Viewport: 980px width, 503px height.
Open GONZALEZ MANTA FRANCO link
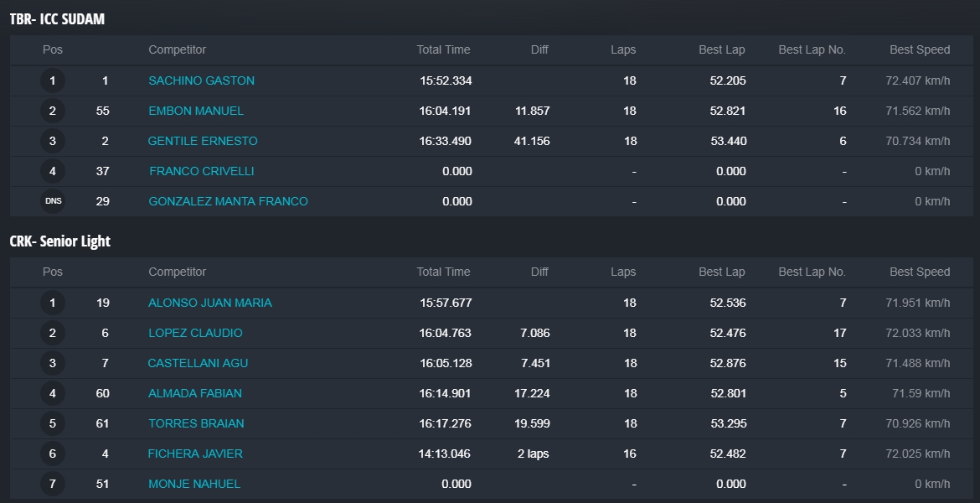pos(228,201)
